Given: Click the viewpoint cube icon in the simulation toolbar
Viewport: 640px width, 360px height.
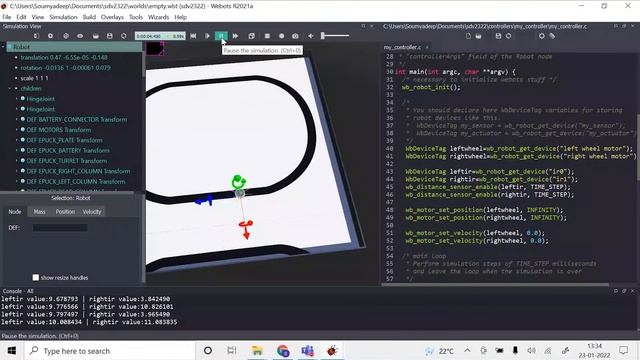Looking at the screenshot, I should pos(66,36).
